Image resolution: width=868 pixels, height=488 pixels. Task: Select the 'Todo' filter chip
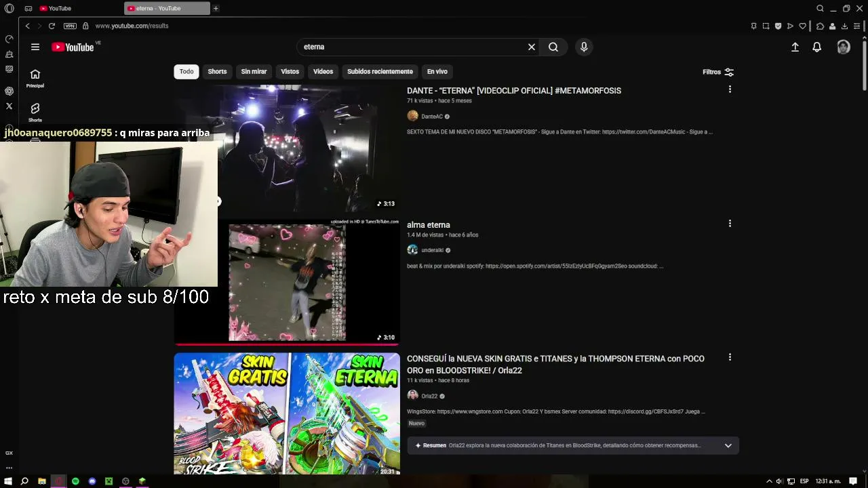pyautogui.click(x=186, y=71)
